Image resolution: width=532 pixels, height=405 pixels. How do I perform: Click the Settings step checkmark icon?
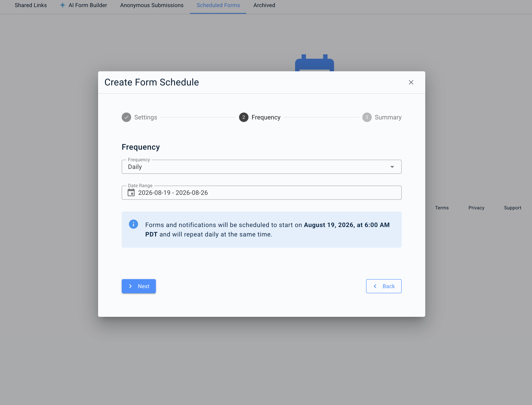pos(126,117)
